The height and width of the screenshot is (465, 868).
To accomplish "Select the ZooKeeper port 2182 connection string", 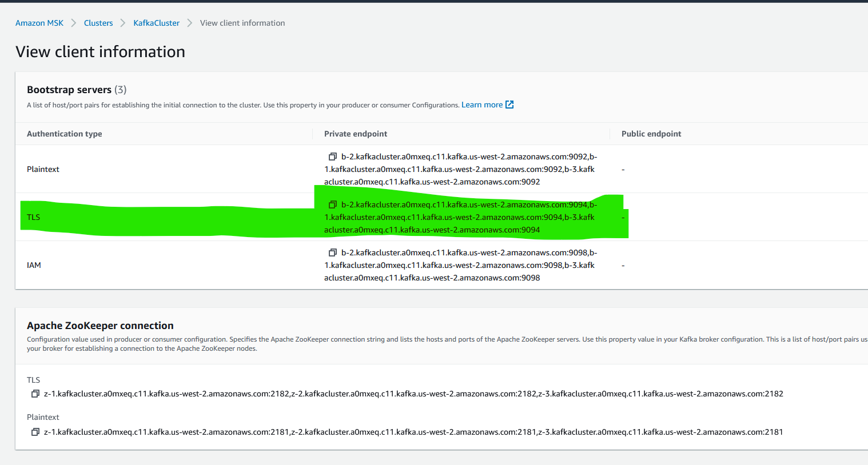I will [413, 394].
